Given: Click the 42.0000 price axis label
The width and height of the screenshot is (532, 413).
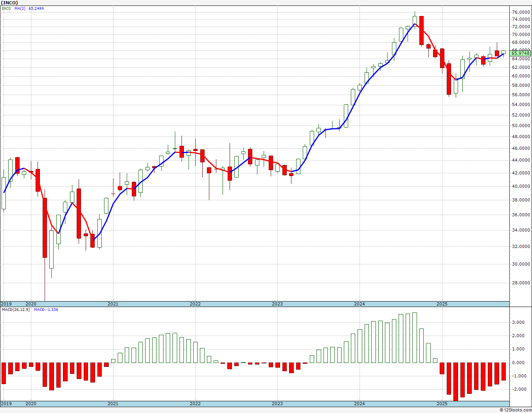Looking at the screenshot, I should tap(521, 173).
